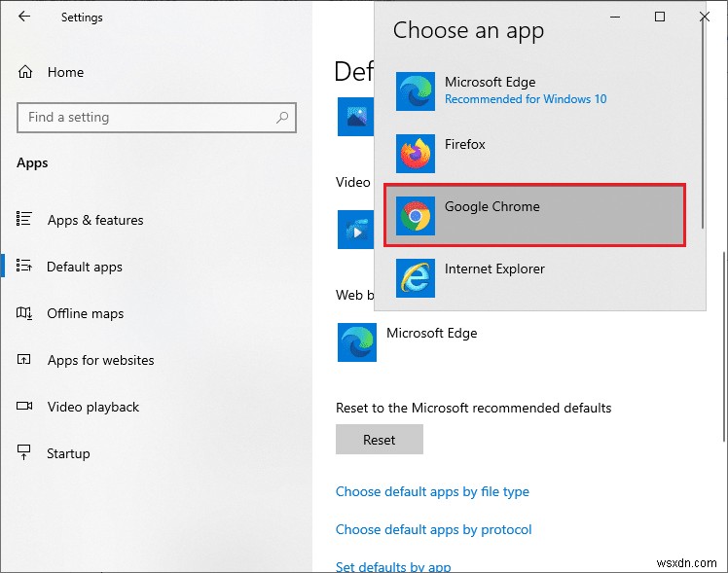728x573 pixels.
Task: Click the Choose an app popup scrollbar
Action: coord(703,125)
